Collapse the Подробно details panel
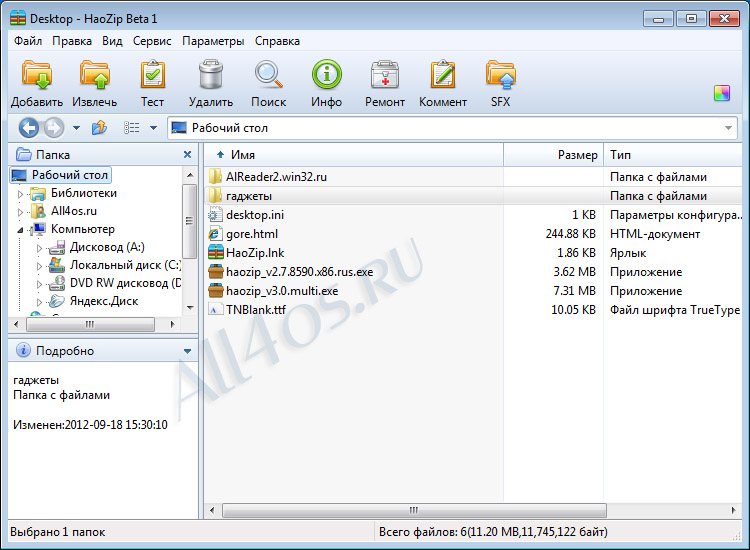Viewport: 750px width, 550px height. pos(188,352)
